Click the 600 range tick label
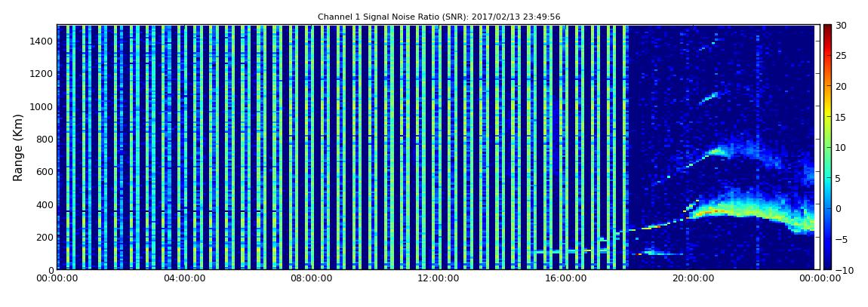This screenshot has height=307, width=868. tap(45, 171)
